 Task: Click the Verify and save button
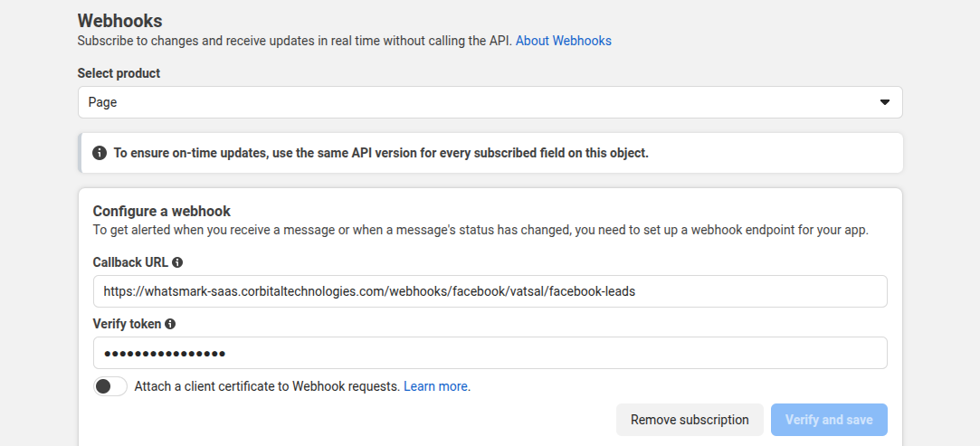(829, 420)
